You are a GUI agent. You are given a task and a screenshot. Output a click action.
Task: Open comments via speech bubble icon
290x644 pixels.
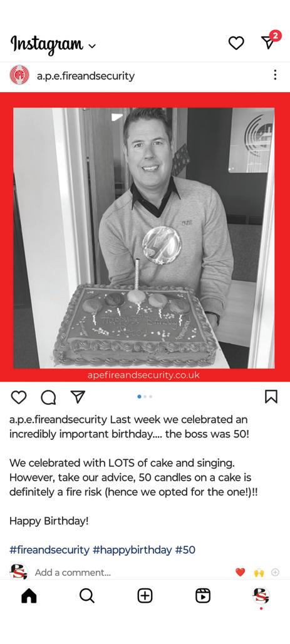point(48,397)
